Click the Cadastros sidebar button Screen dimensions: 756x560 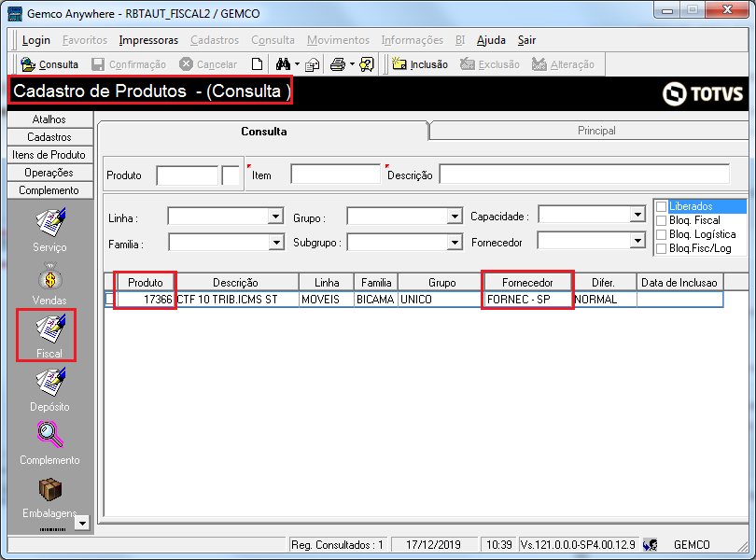pos(49,137)
